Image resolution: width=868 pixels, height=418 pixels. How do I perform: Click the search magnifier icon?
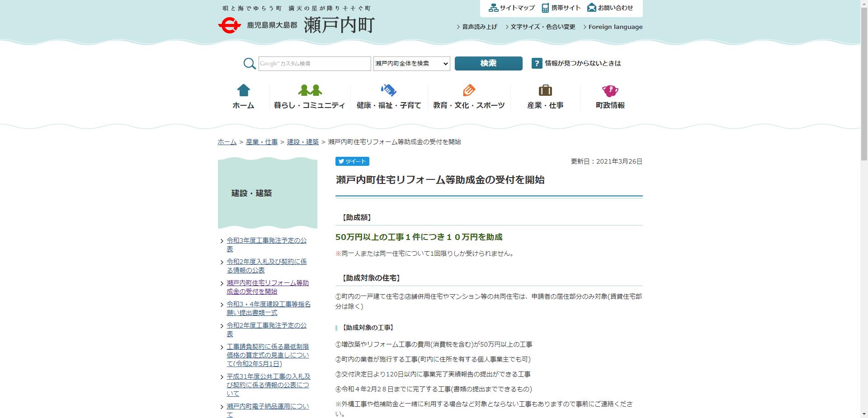(x=249, y=64)
